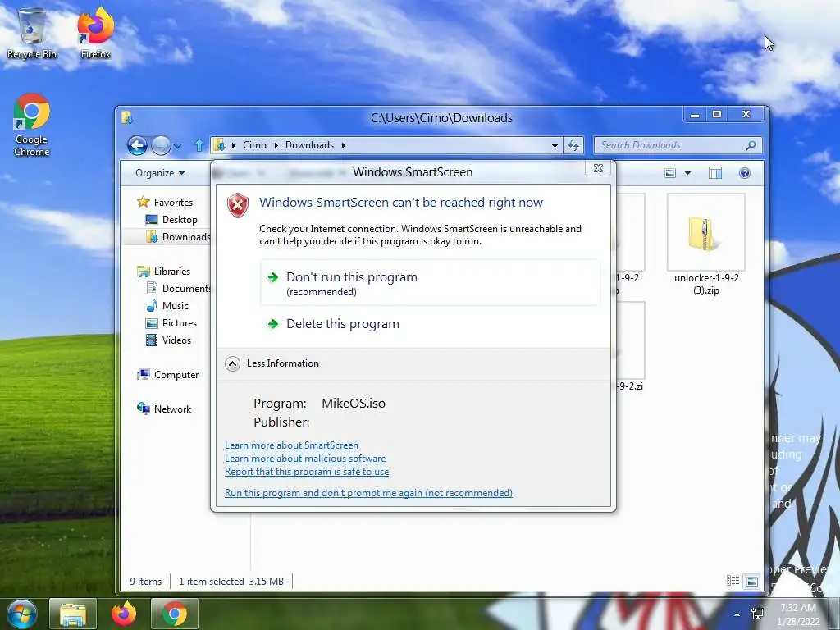Change the view with the view icon

click(x=670, y=173)
